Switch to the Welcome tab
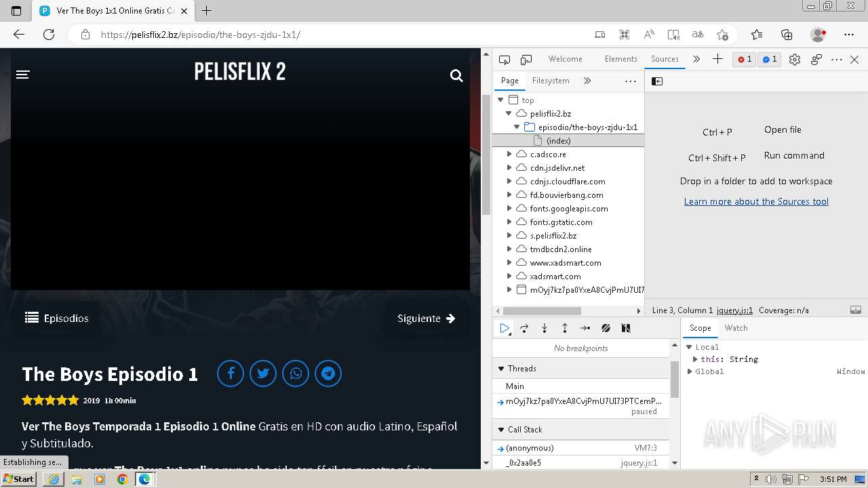Viewport: 868px width, 488px height. point(565,59)
